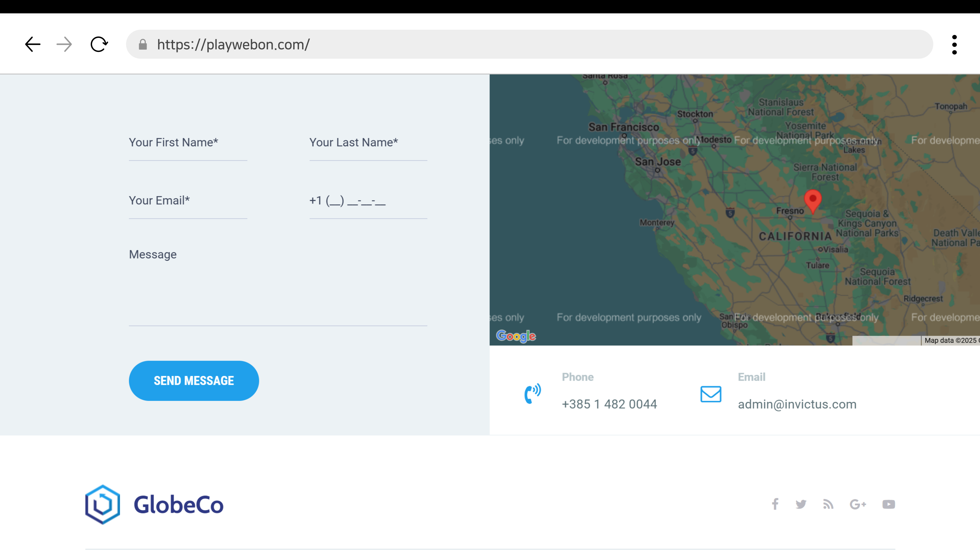The height and width of the screenshot is (551, 980).
Task: Open the YouTube footer icon
Action: click(x=889, y=504)
